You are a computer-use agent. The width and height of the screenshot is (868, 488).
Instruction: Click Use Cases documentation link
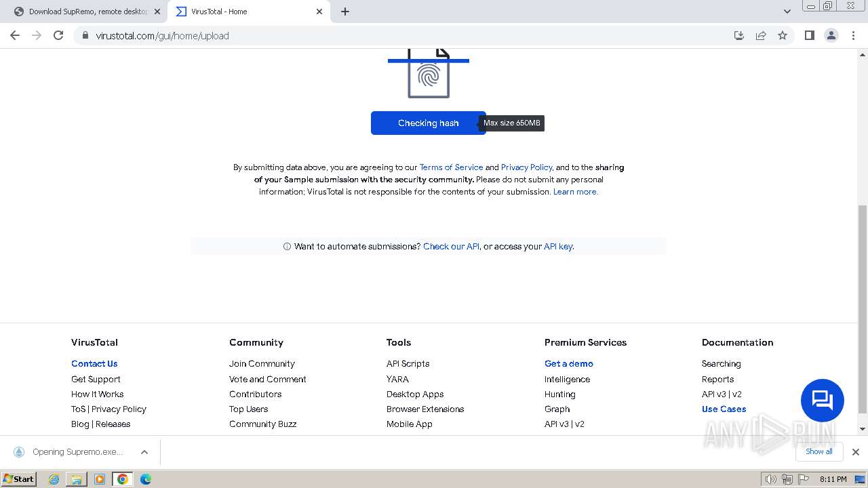724,409
